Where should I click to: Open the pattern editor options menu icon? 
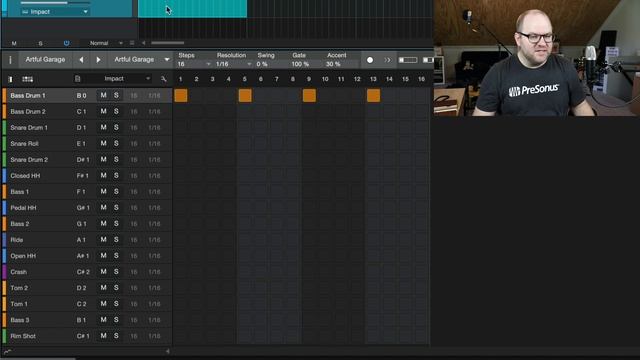tap(10, 60)
